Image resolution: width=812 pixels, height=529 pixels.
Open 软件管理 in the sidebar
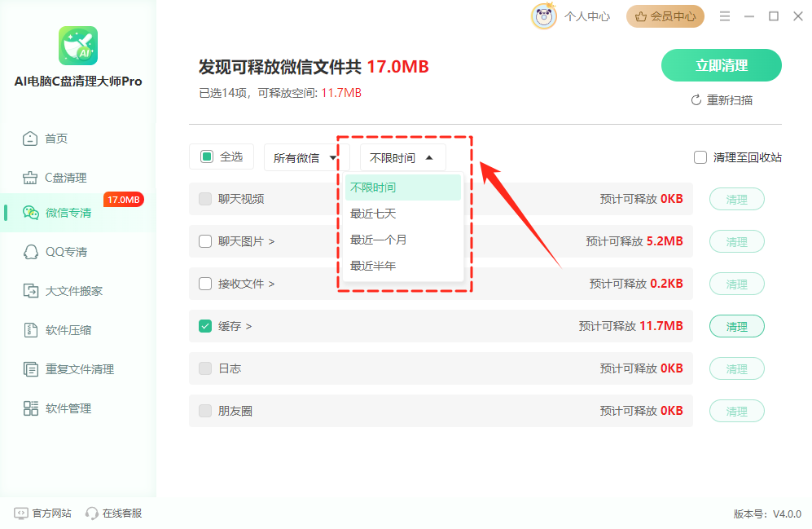(68, 408)
